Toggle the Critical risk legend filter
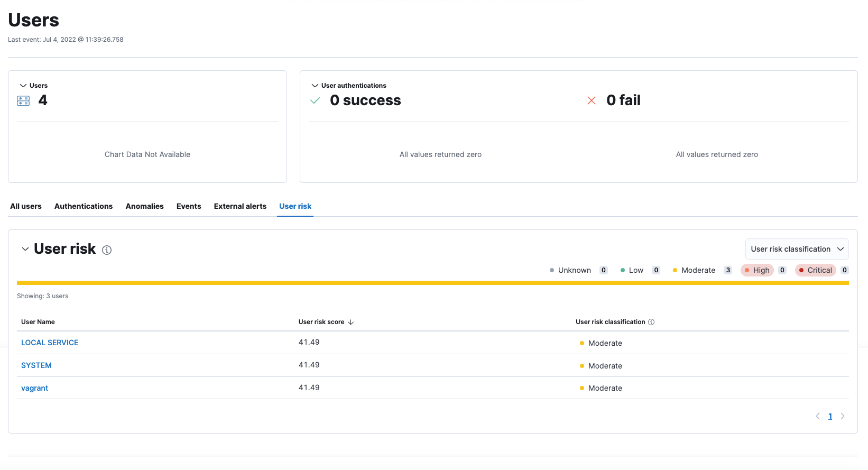 coord(815,270)
